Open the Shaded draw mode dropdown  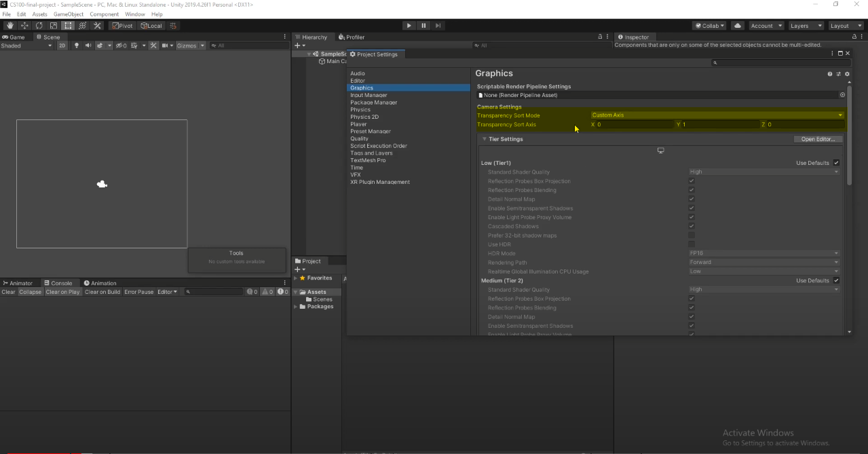tap(26, 45)
